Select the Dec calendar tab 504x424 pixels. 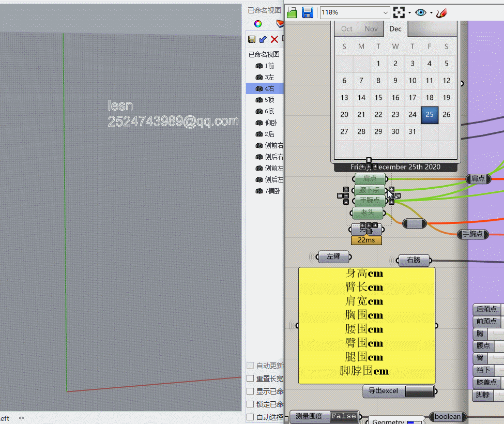coord(395,29)
